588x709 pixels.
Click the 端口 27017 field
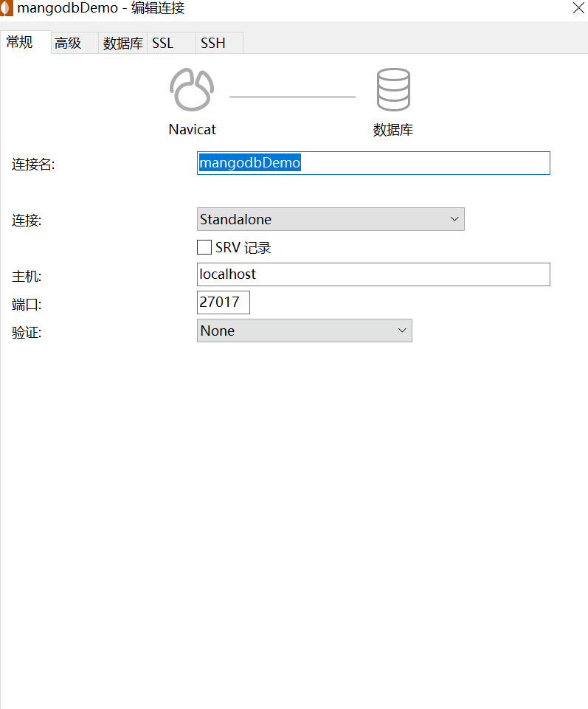[224, 302]
